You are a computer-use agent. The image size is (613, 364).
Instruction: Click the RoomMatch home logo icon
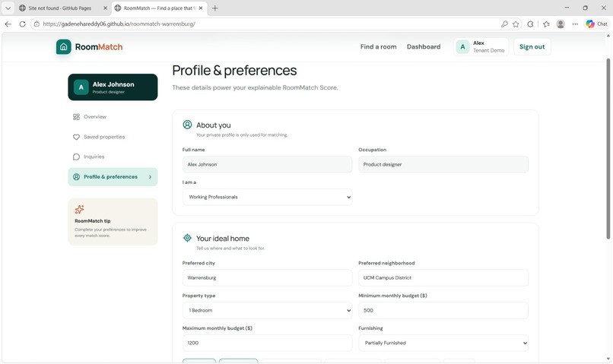point(63,47)
